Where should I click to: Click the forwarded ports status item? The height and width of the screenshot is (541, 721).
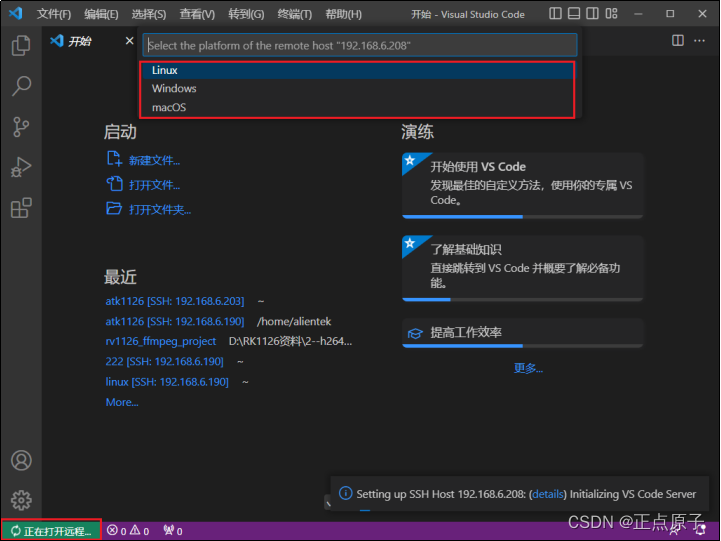[x=173, y=531]
